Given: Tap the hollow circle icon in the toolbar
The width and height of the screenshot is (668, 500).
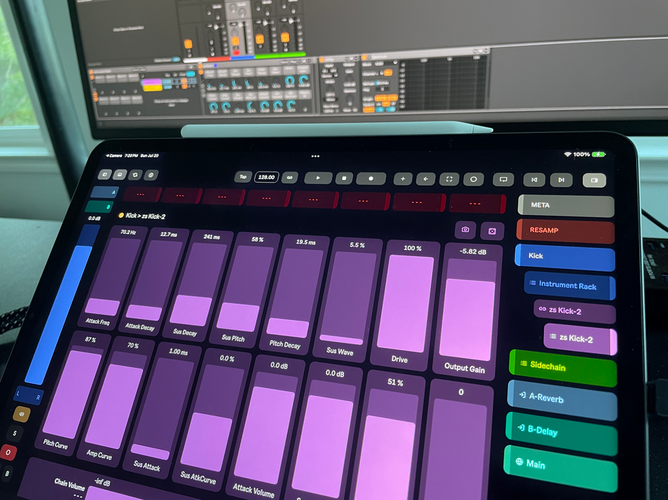Looking at the screenshot, I should [x=473, y=180].
